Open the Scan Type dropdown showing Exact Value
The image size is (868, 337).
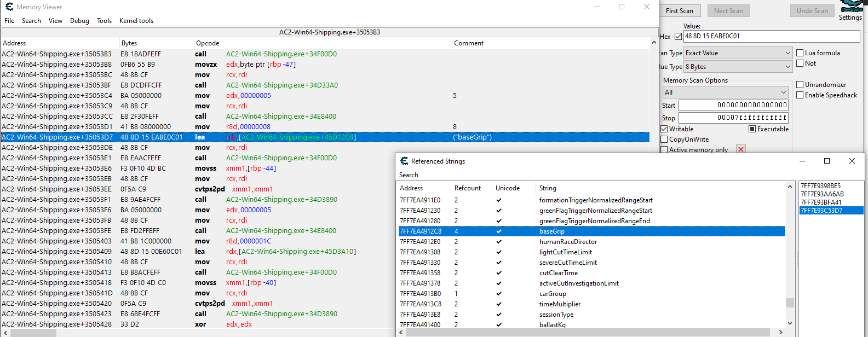click(738, 53)
